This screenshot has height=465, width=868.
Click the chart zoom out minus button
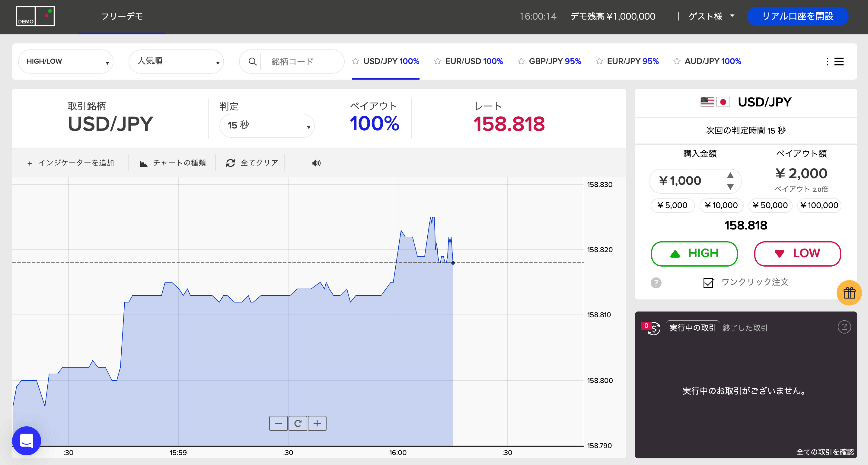278,423
